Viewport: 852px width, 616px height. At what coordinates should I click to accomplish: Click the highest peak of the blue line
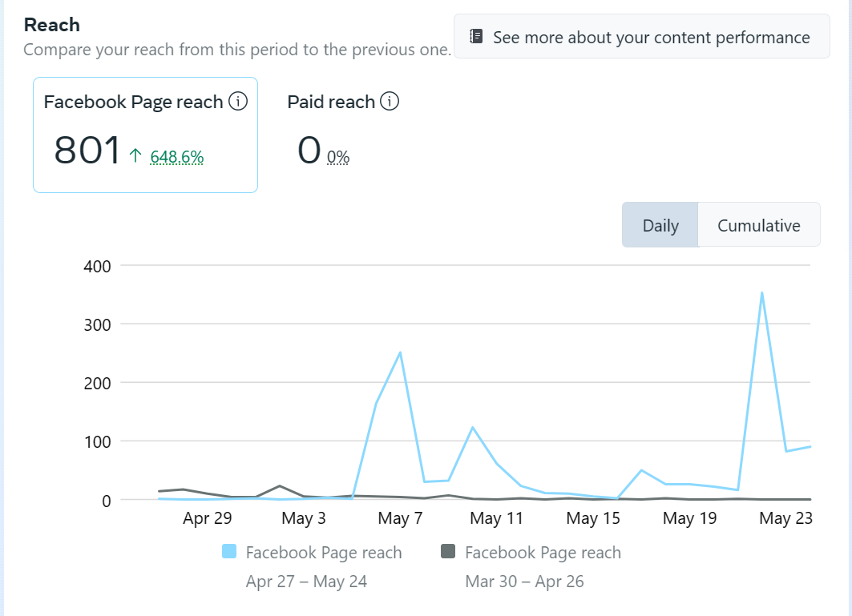761,293
